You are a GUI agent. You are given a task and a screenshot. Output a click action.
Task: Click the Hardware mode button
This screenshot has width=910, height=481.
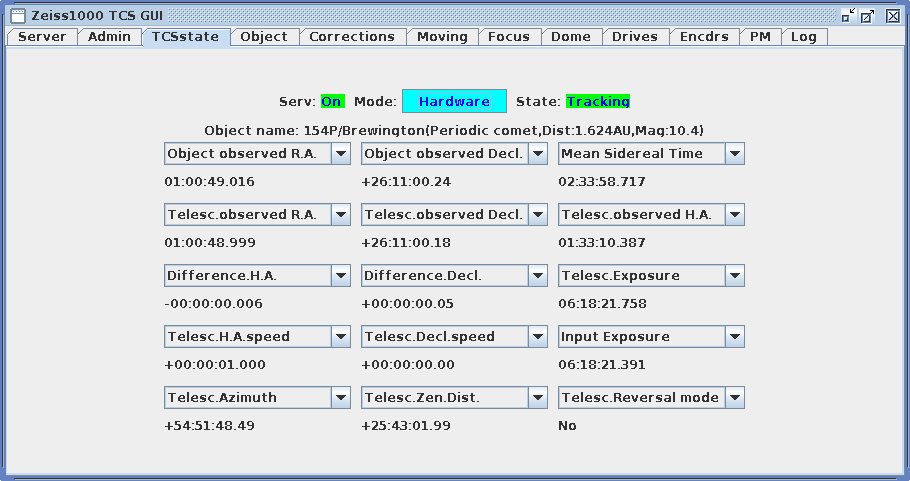click(454, 101)
